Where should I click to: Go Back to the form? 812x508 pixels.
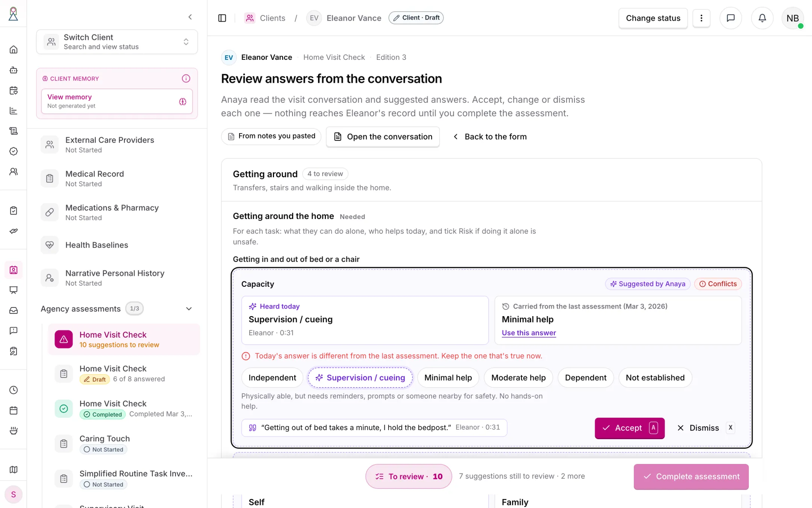(490, 137)
